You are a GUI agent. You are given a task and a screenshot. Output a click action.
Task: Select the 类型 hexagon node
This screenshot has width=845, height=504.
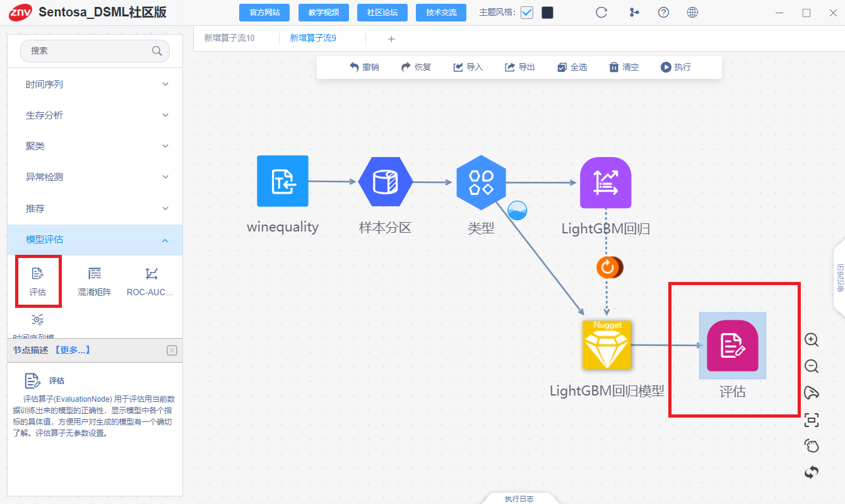coord(482,182)
